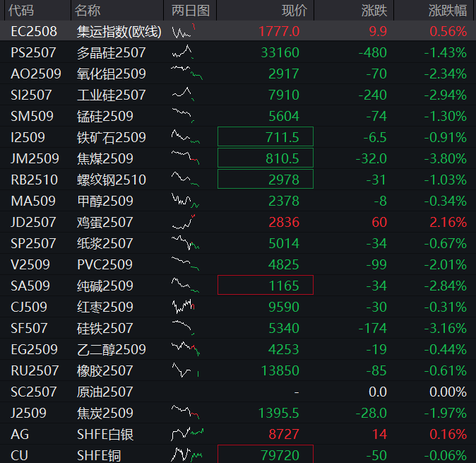
Task: Click the price 13850
Action: point(280,370)
